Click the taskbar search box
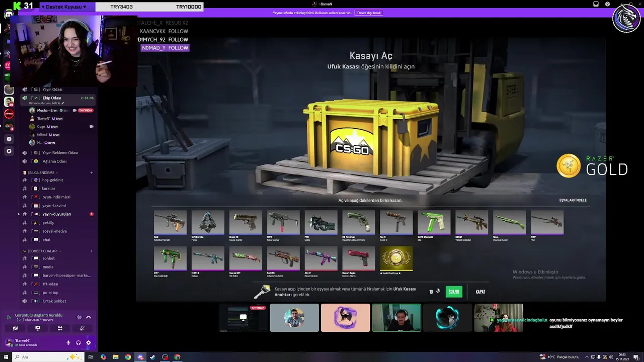The image size is (644, 362). 48,357
